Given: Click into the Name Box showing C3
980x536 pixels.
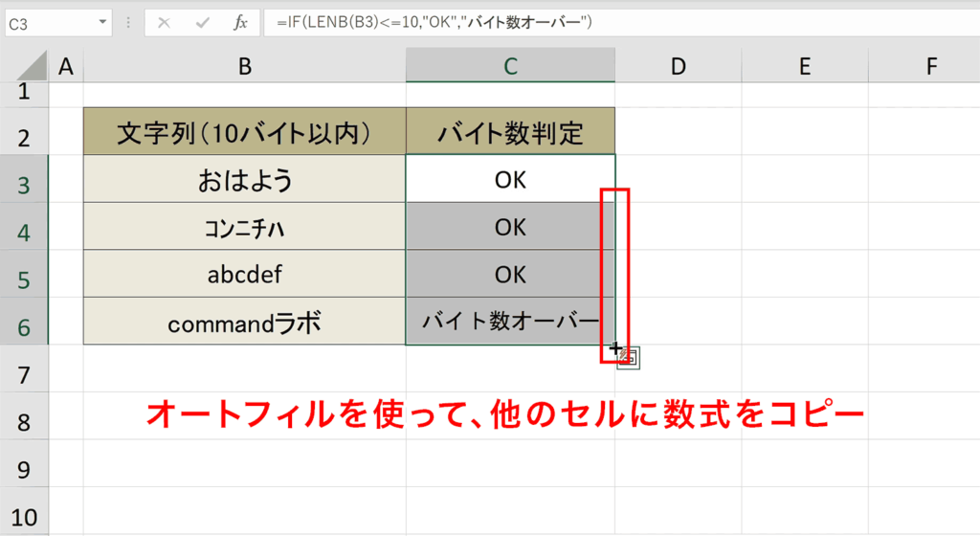Looking at the screenshot, I should pyautogui.click(x=50, y=23).
